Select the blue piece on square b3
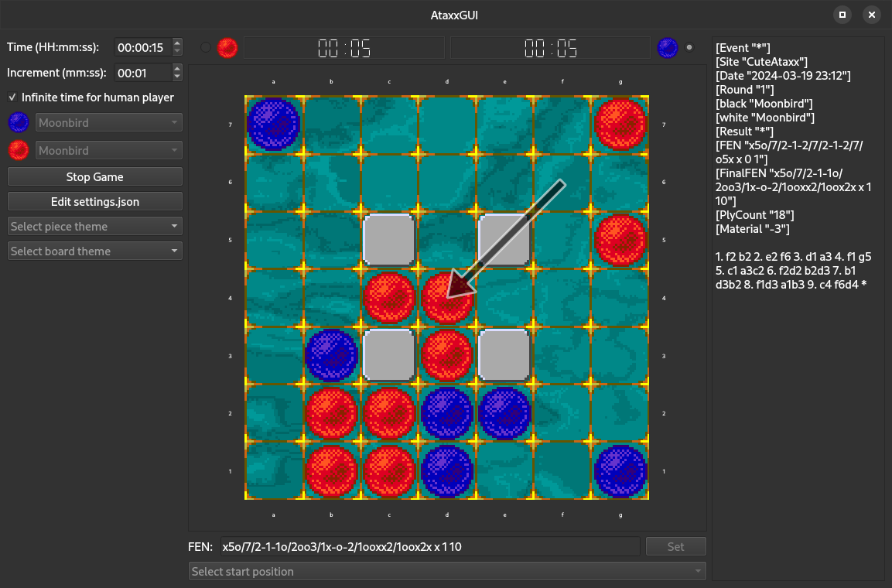 331,355
